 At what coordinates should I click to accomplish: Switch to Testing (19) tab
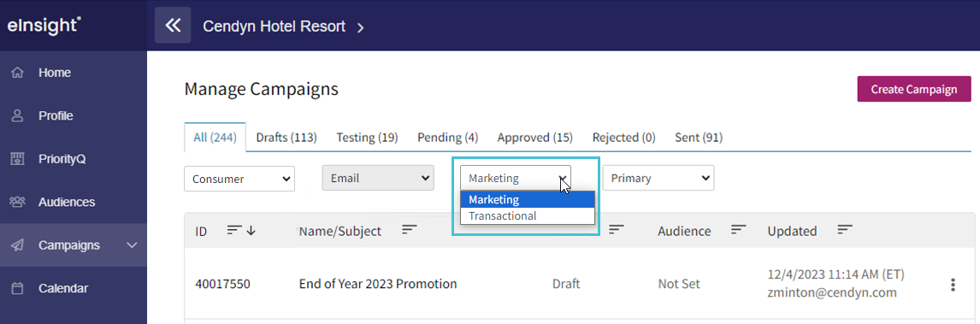(367, 138)
